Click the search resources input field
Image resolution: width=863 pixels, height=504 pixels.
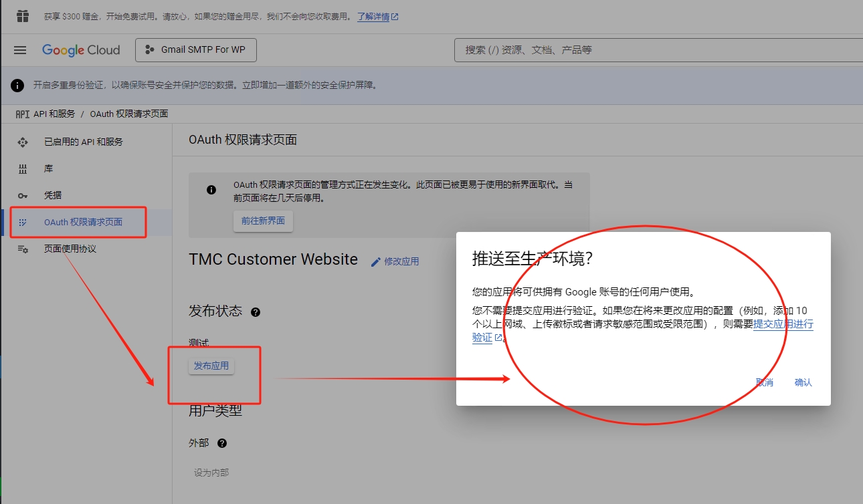pos(658,50)
